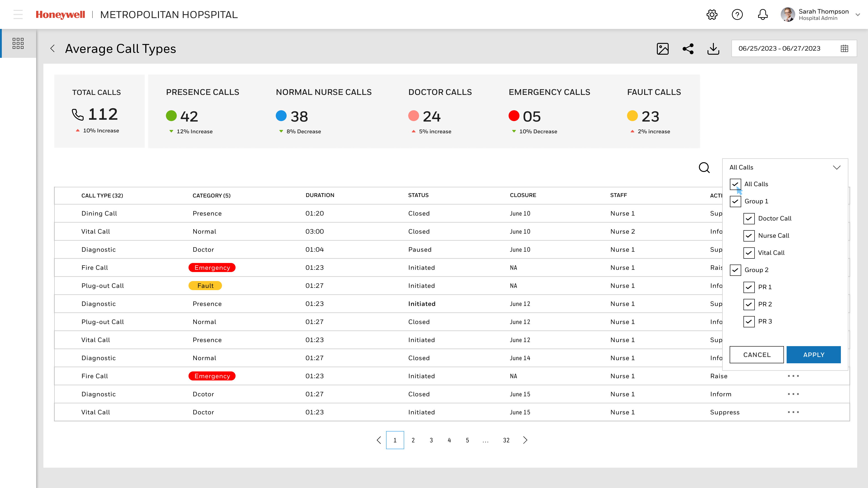The image size is (868, 488).
Task: Open the date range calendar picker
Action: (844, 49)
